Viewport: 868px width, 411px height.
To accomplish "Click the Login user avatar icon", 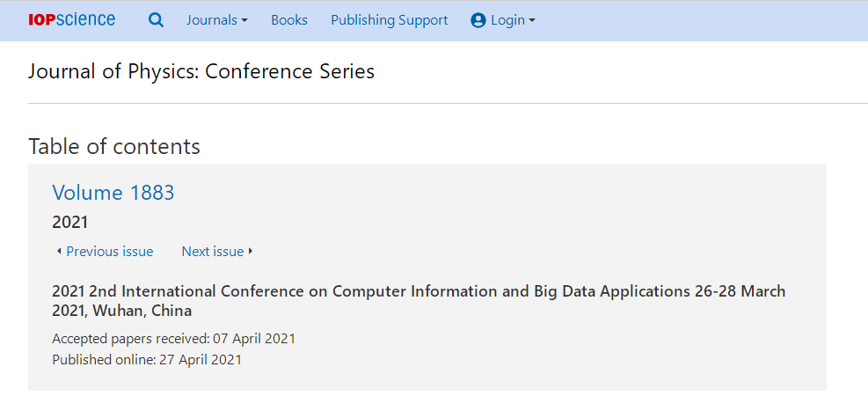I will (478, 20).
